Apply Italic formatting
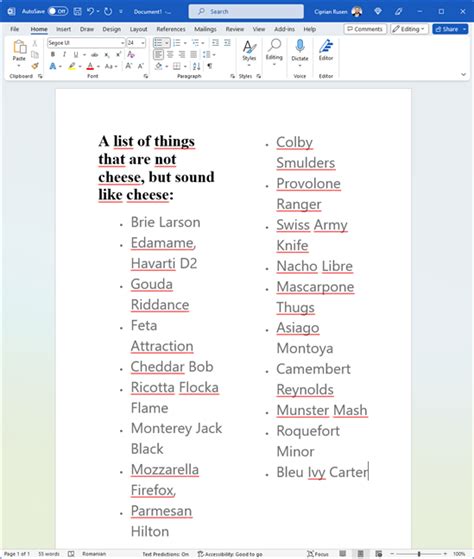The width and height of the screenshot is (474, 559). (x=64, y=55)
